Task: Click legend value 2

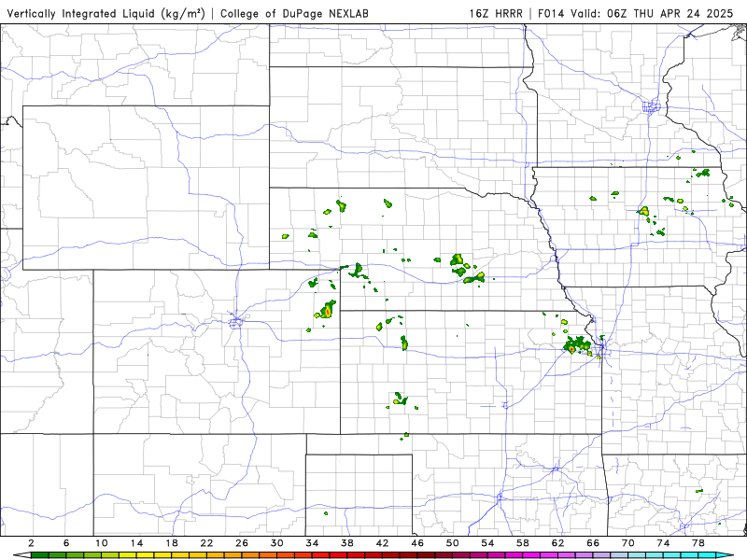Action: point(32,543)
